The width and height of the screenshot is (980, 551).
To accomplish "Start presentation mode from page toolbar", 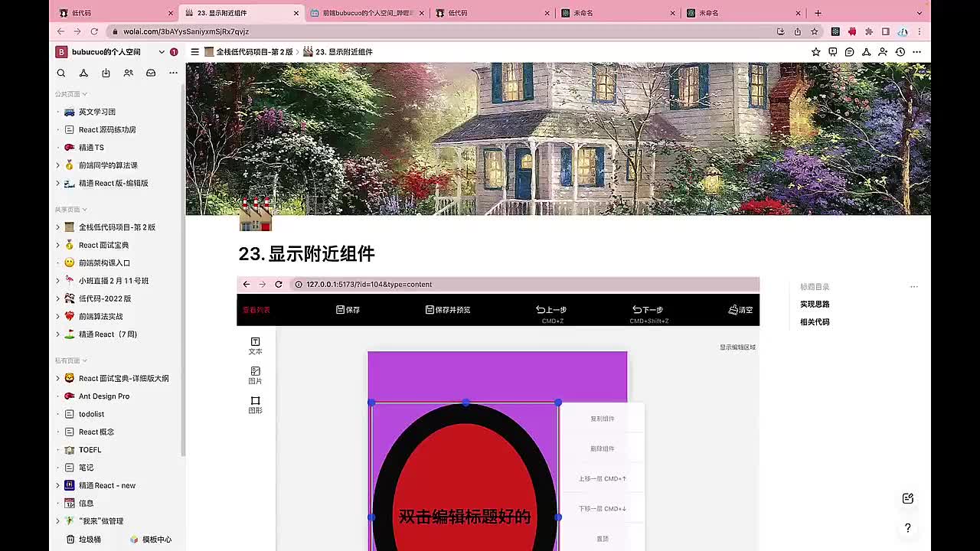I will click(833, 52).
